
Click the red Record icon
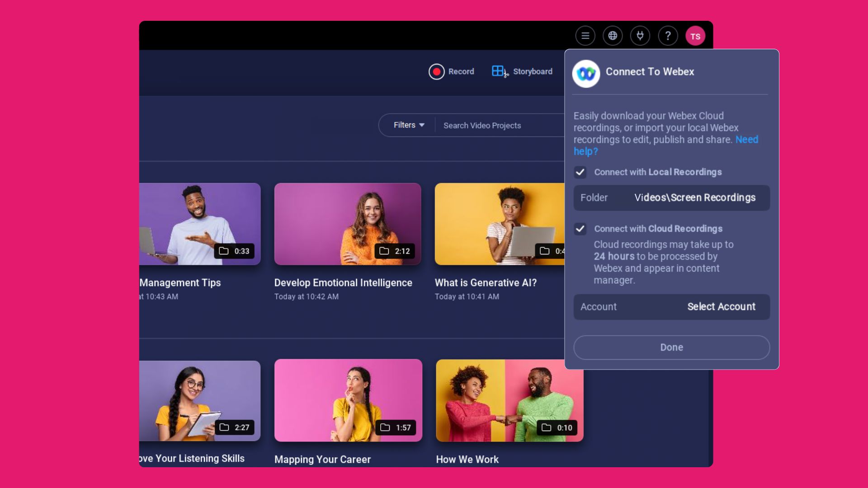coord(437,71)
